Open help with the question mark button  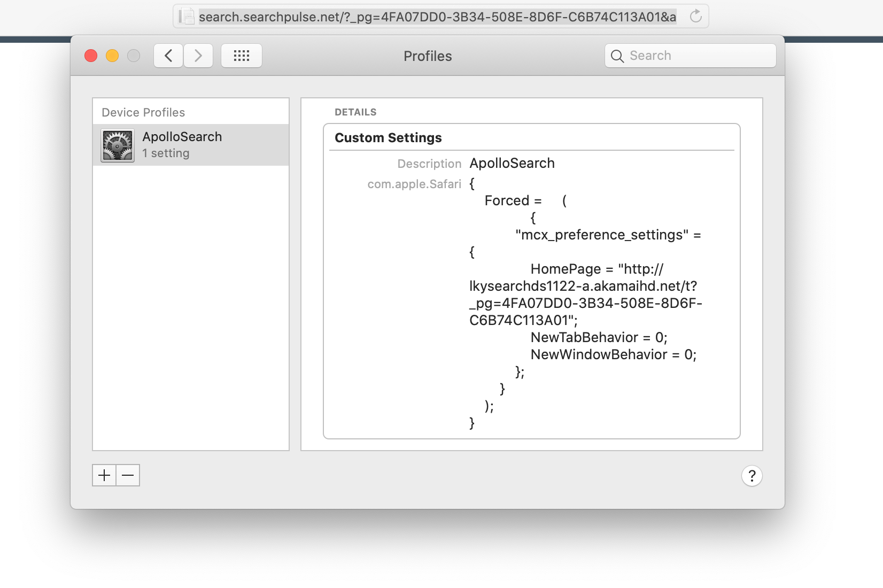(x=752, y=476)
